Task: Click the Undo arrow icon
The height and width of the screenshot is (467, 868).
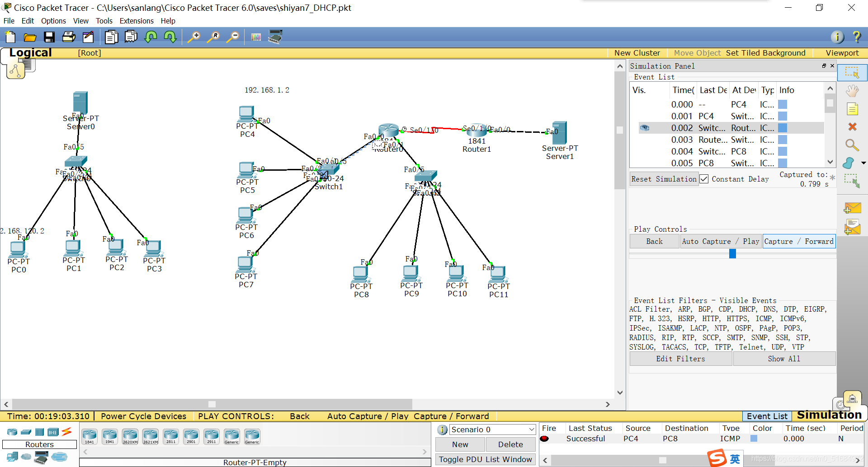Action: point(151,37)
